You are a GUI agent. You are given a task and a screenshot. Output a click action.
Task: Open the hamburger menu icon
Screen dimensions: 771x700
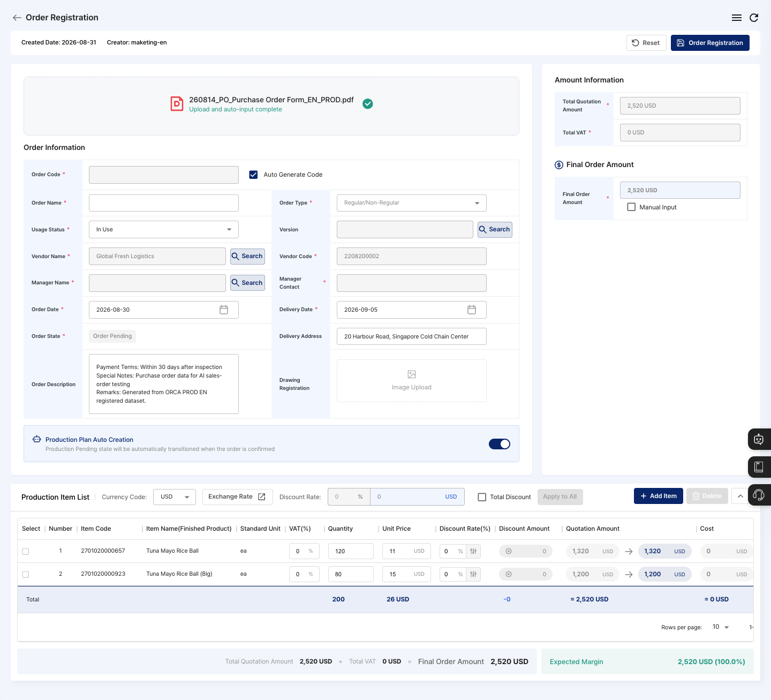tap(737, 18)
